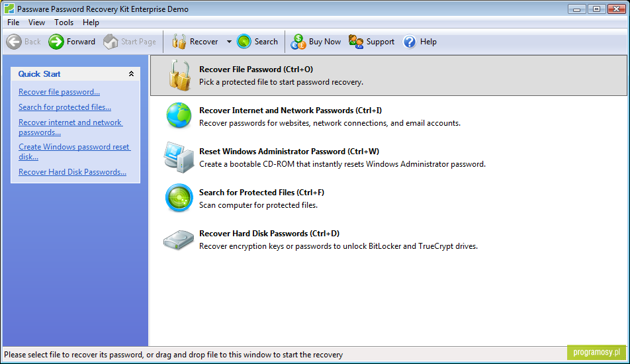
Task: Open Buy Now from the toolbar
Action: tap(316, 42)
